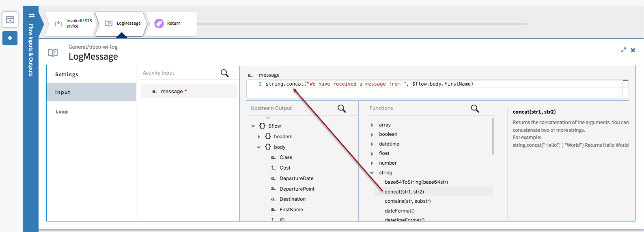This screenshot has height=232, width=644.
Task: Collapse the body tree node
Action: [259, 147]
